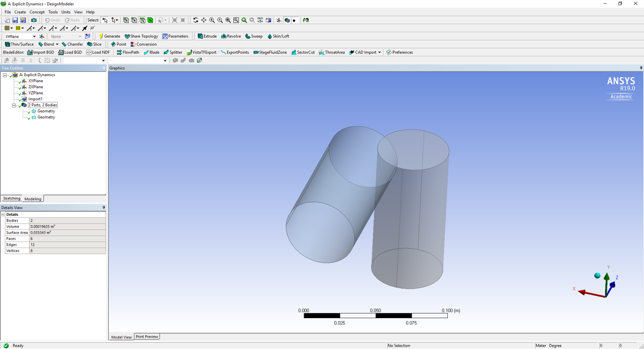The image size is (644, 349).
Task: Click the Box Zoom magnifier icon
Action: pyautogui.click(x=220, y=20)
